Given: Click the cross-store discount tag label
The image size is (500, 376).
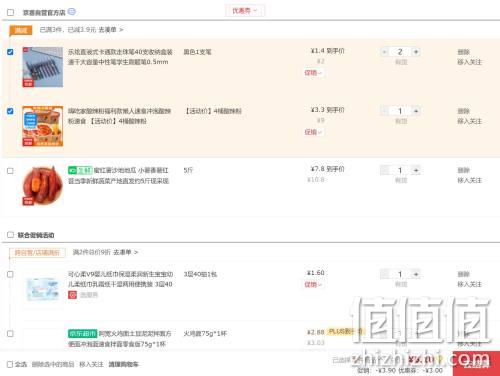Looking at the screenshot, I should (x=37, y=253).
